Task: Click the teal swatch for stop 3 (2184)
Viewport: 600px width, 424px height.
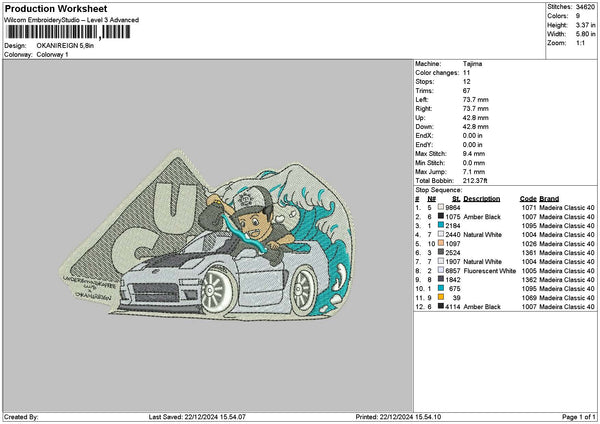Action: pos(441,225)
